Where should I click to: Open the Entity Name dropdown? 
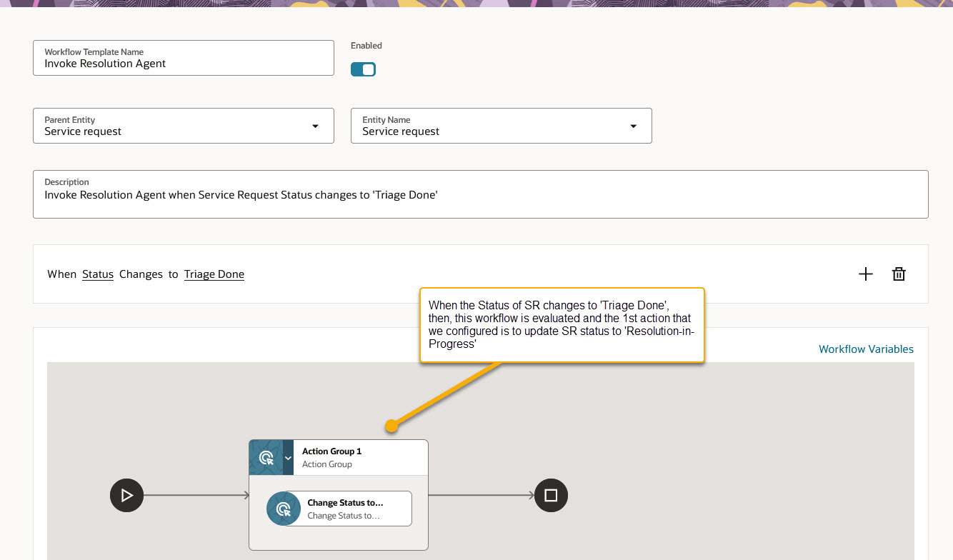pyautogui.click(x=633, y=126)
